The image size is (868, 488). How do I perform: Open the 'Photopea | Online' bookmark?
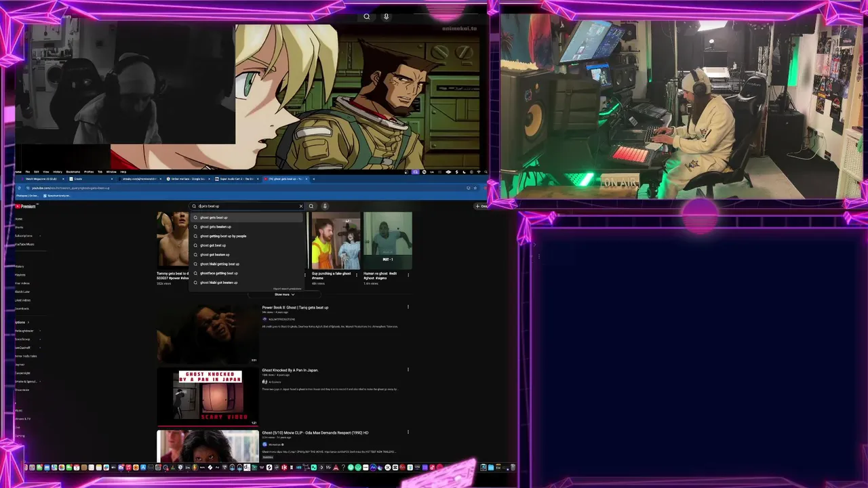27,196
